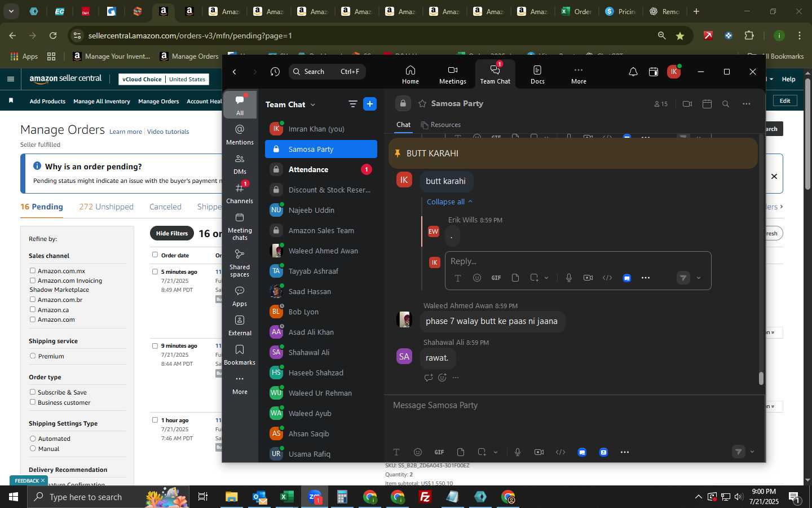Collapse all thread replies
This screenshot has height=508, width=812.
[x=449, y=202]
